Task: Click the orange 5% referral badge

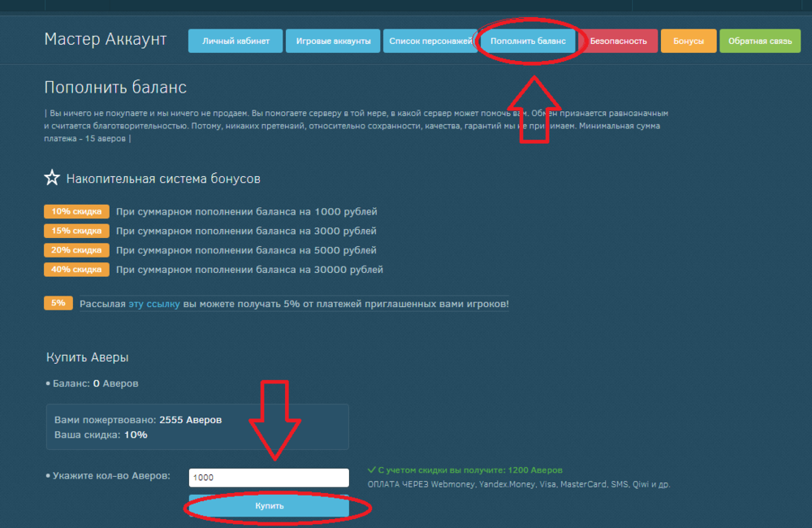Action: pyautogui.click(x=58, y=303)
